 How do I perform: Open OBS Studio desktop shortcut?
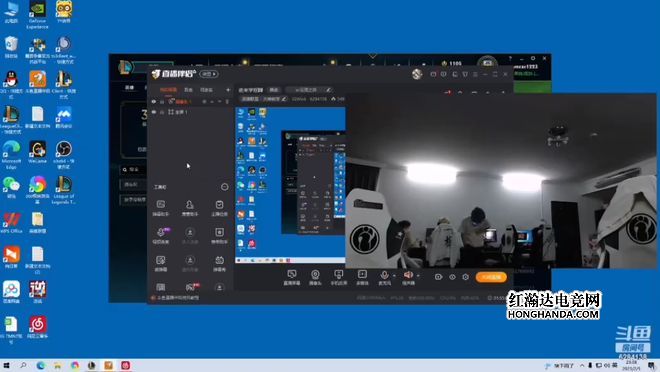point(64,154)
